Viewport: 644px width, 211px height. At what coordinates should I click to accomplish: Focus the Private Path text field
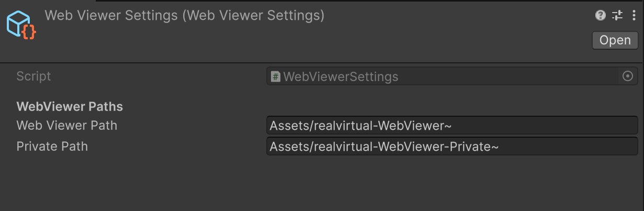point(452,147)
